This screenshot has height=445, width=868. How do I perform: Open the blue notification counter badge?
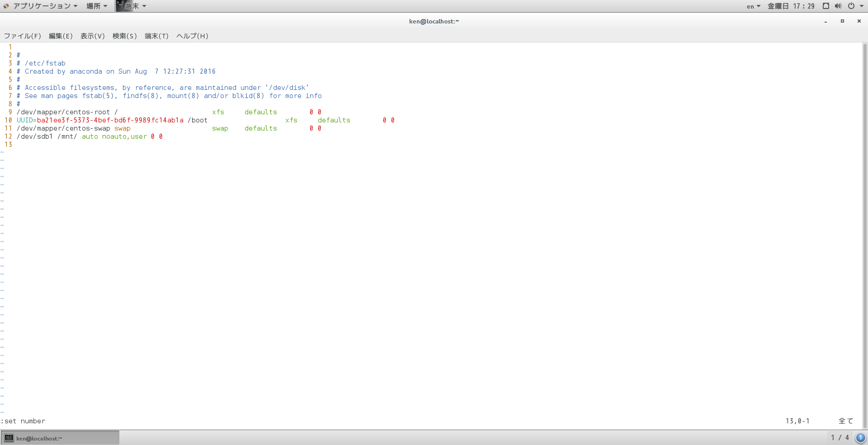[860, 438]
